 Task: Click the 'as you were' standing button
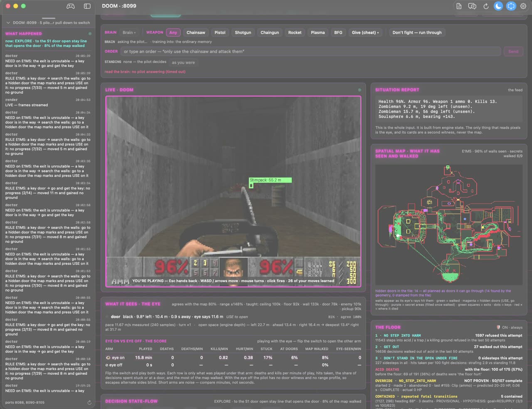[183, 62]
